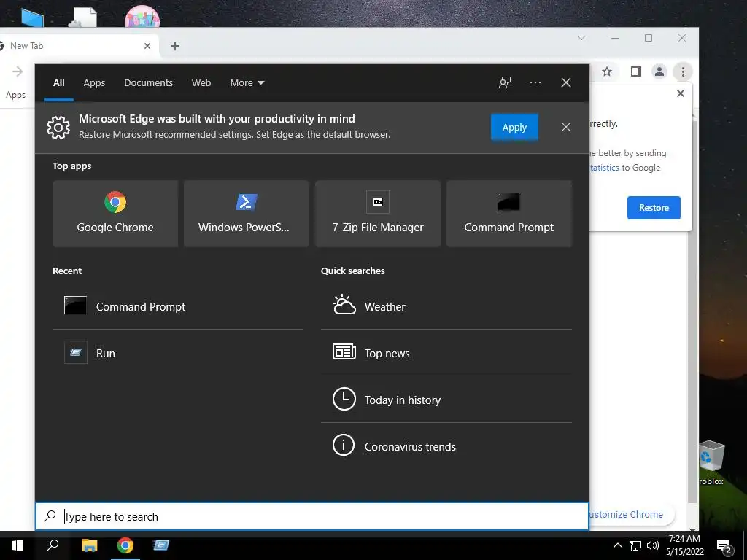The height and width of the screenshot is (560, 747).
Task: Toggle Chrome side panel icon
Action: click(x=635, y=71)
